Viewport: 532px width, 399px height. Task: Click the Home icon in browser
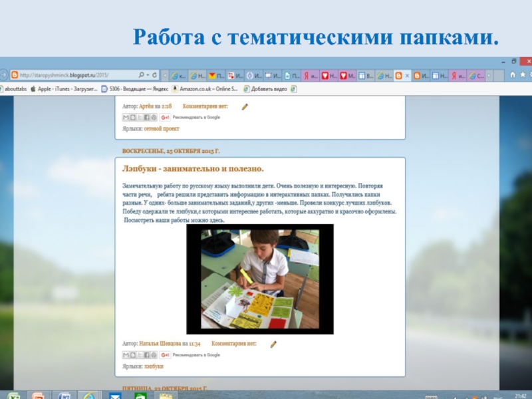tap(513, 75)
